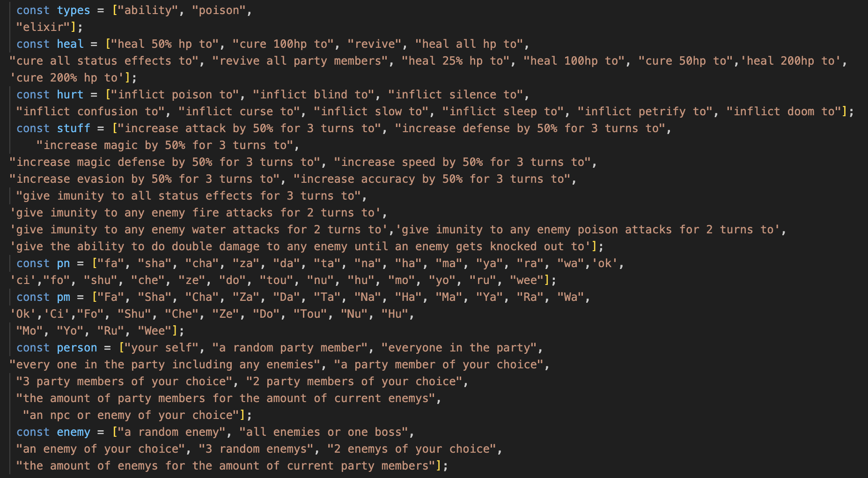Click the 'pn' constant name

point(63,263)
